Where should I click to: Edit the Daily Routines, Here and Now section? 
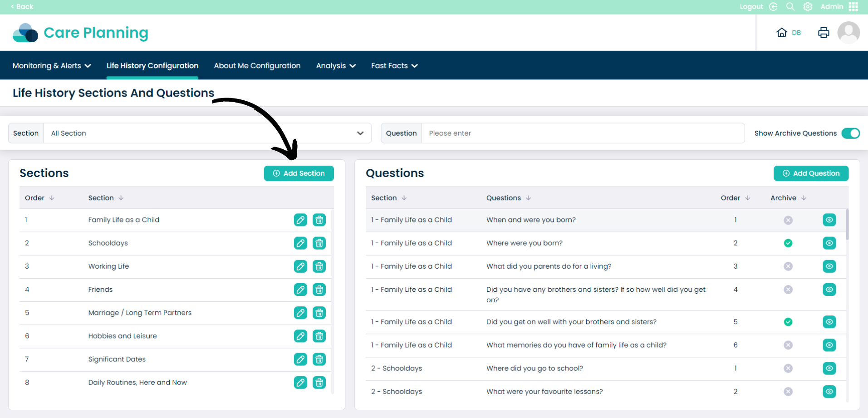[300, 383]
